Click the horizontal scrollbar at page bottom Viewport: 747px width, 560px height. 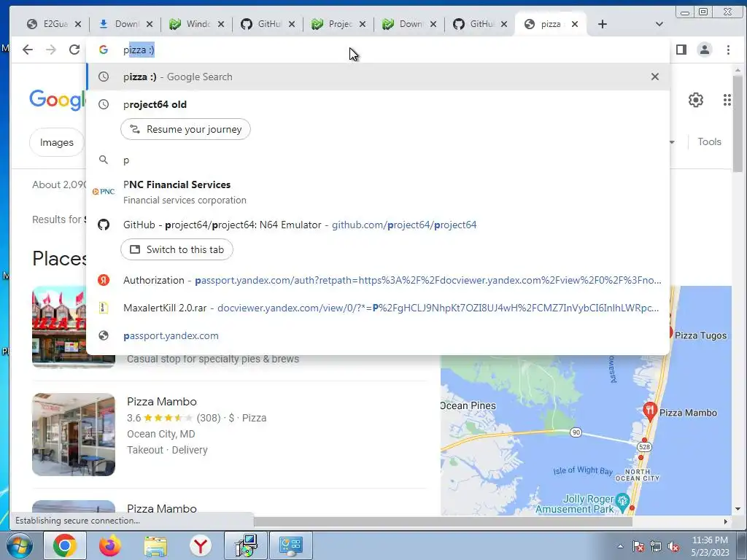pyautogui.click(x=443, y=521)
